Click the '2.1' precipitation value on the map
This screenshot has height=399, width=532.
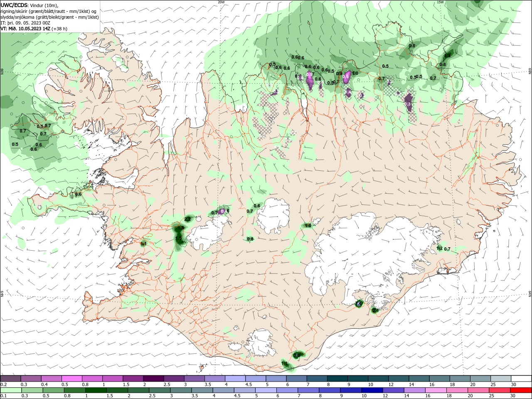click(x=375, y=310)
